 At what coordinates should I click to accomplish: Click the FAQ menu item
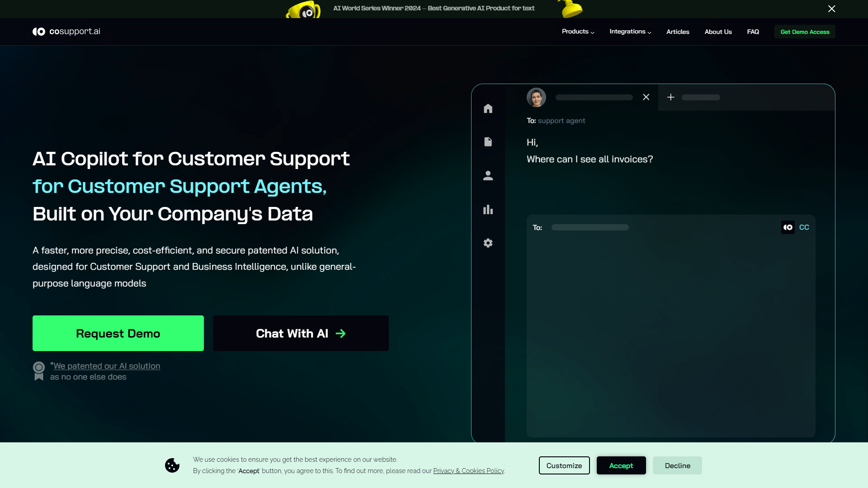pyautogui.click(x=752, y=32)
